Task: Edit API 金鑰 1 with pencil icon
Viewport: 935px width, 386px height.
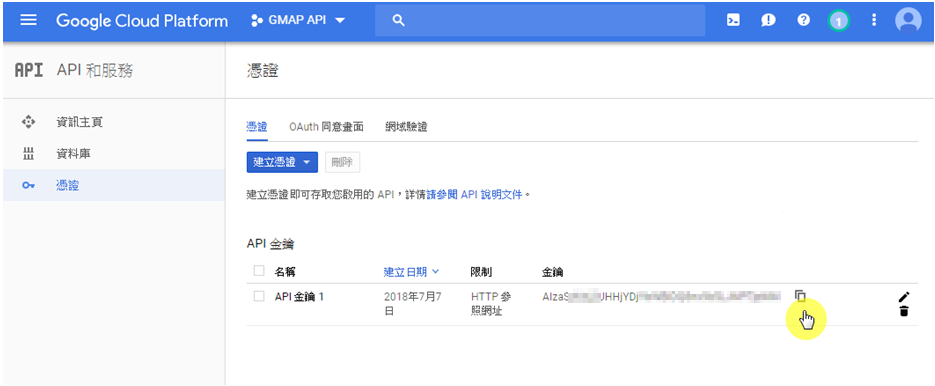Action: 904,297
